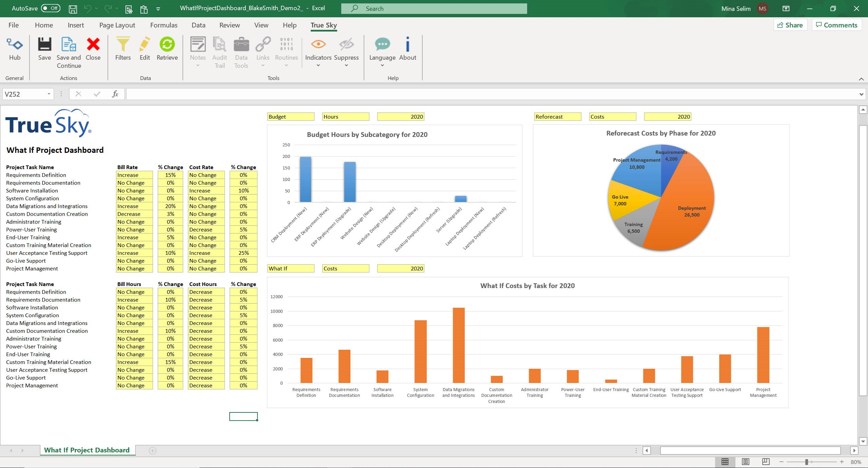Viewport: 868px width, 468px height.
Task: Open the Comments button
Action: click(x=836, y=25)
